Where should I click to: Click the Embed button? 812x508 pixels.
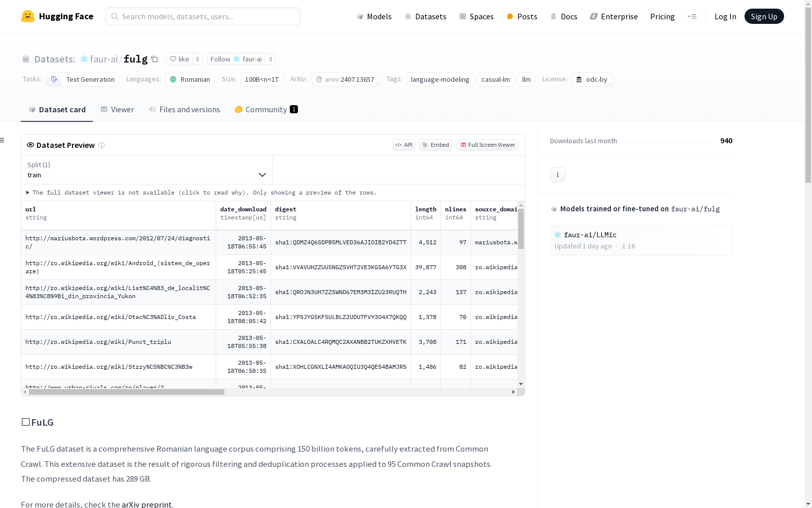(x=435, y=145)
